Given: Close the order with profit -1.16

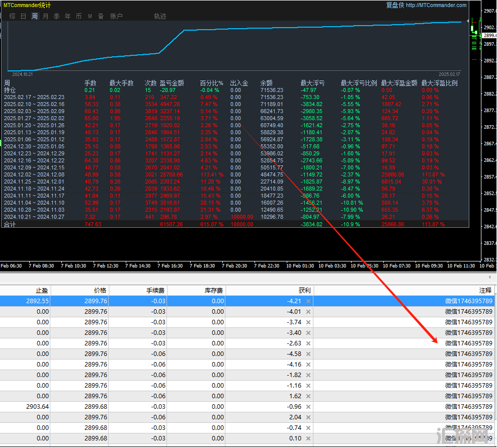Looking at the screenshot, I should pyautogui.click(x=308, y=386).
